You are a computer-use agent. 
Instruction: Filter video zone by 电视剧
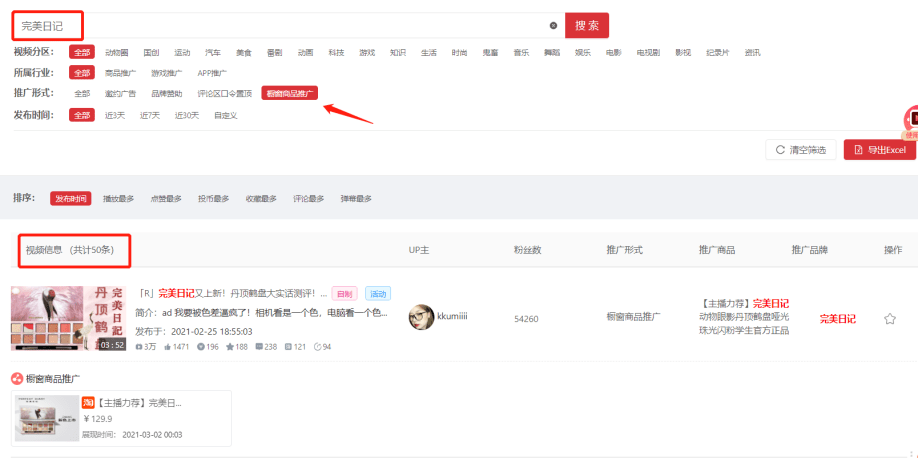coord(648,52)
